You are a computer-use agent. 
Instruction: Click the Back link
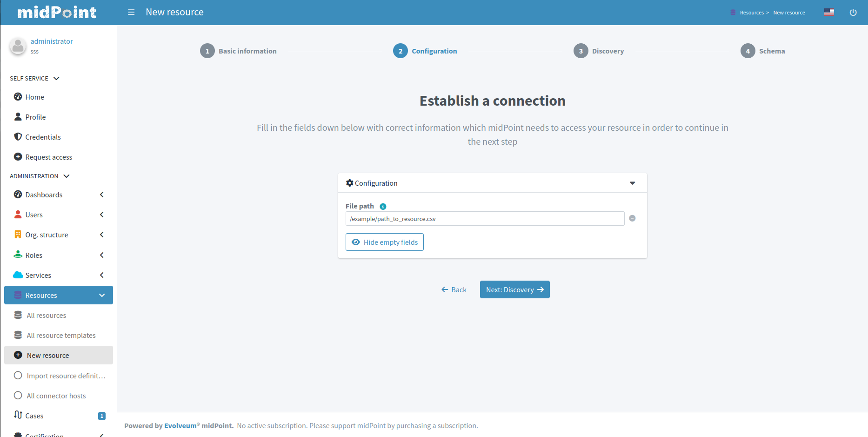454,289
